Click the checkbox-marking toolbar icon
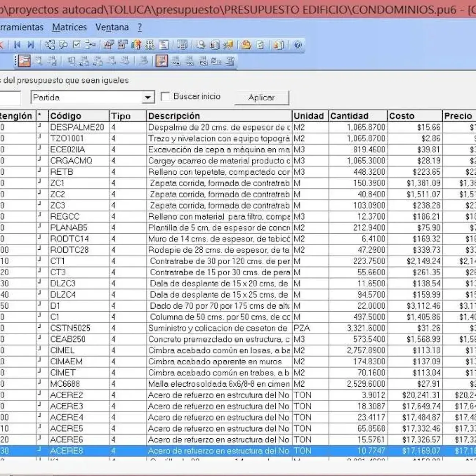The image size is (476, 476). (x=76, y=45)
